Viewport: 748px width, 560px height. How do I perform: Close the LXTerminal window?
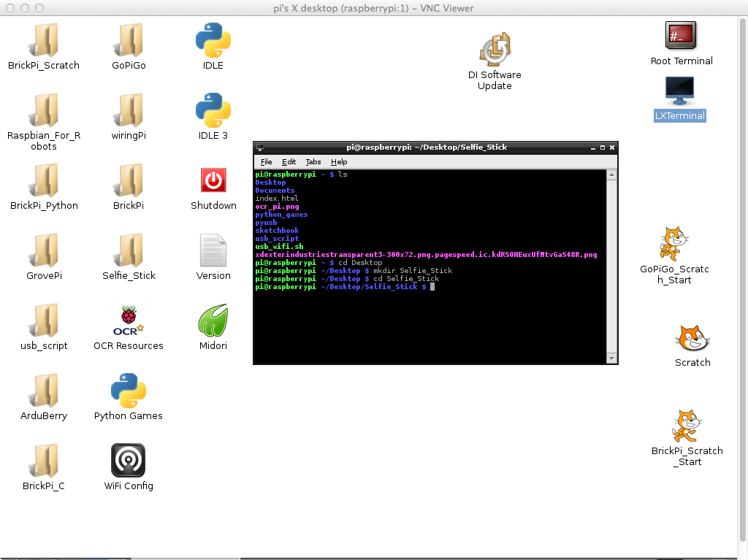612,148
